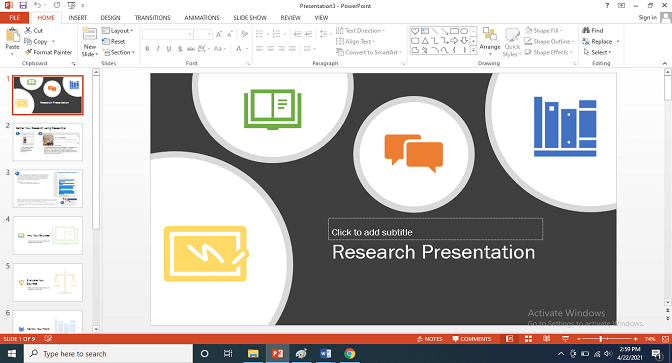Toggle Strikethrough formatting
Image resolution: width=672 pixels, height=363 pixels.
click(191, 49)
